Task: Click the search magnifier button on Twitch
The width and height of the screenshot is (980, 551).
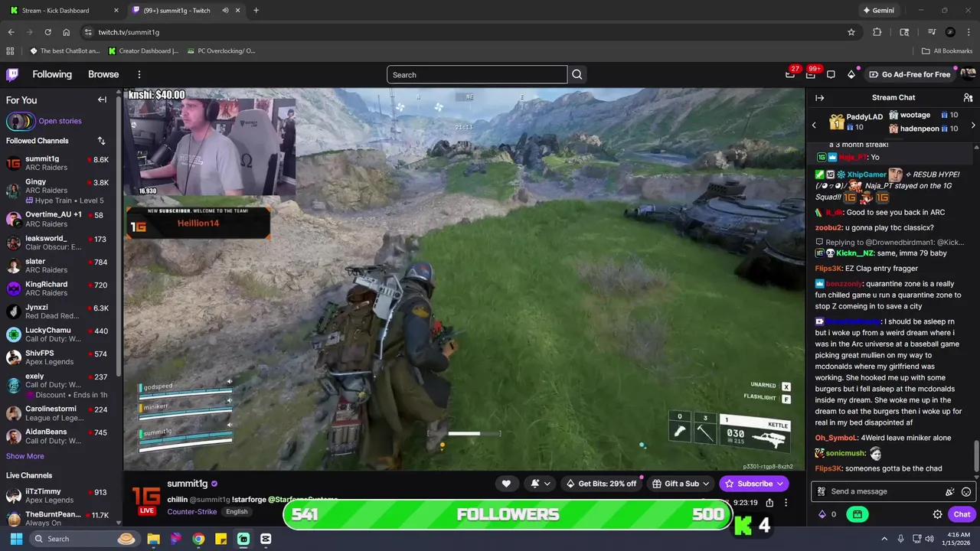Action: [577, 74]
